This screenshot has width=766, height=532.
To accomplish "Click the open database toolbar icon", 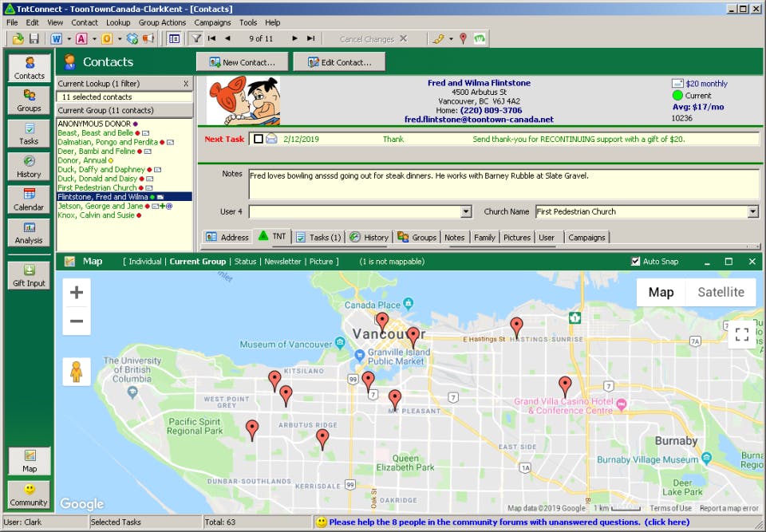I will point(18,38).
